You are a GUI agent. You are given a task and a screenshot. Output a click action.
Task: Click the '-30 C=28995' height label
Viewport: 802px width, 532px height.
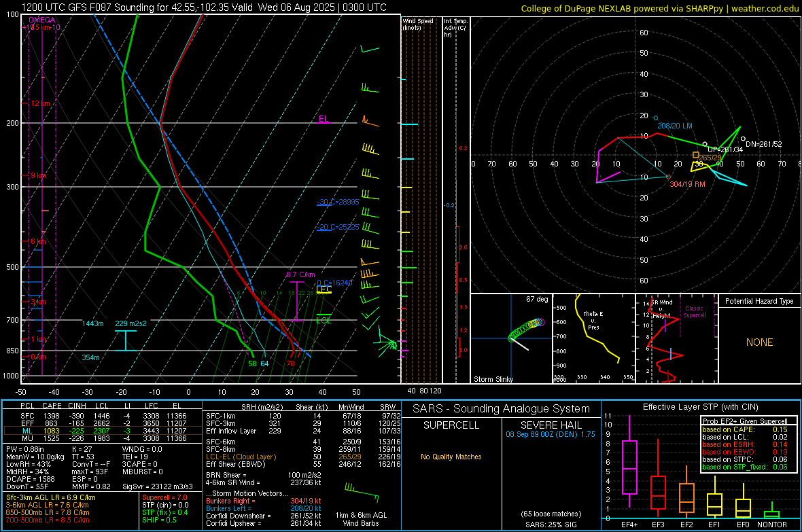pos(338,202)
